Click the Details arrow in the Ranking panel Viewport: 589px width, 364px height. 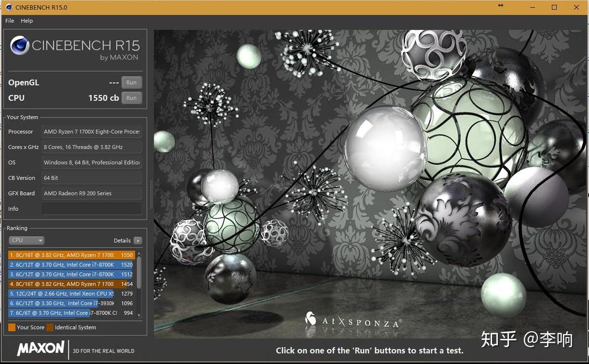point(138,240)
